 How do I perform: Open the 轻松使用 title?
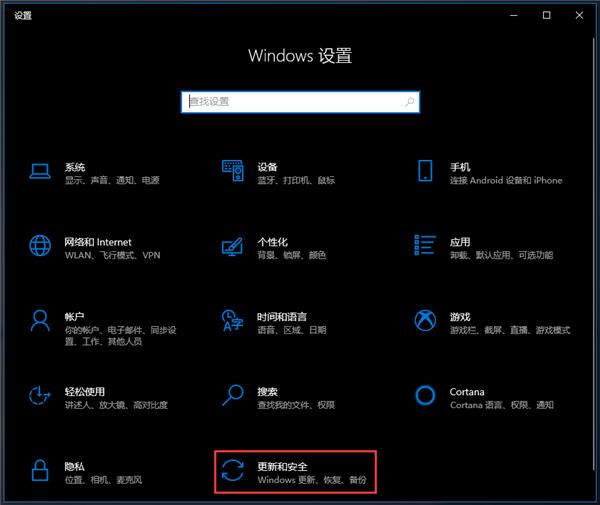click(x=85, y=392)
